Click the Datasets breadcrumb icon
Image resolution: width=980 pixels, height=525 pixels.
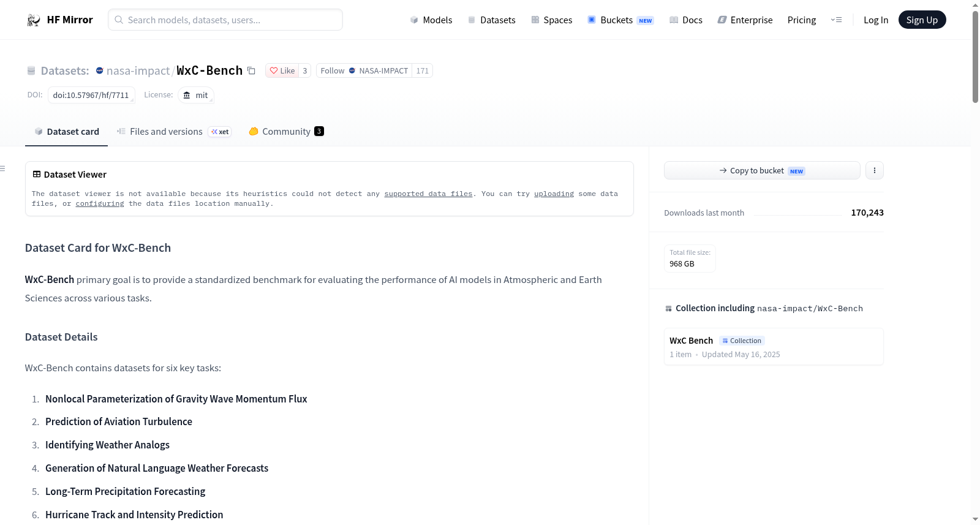coord(31,71)
